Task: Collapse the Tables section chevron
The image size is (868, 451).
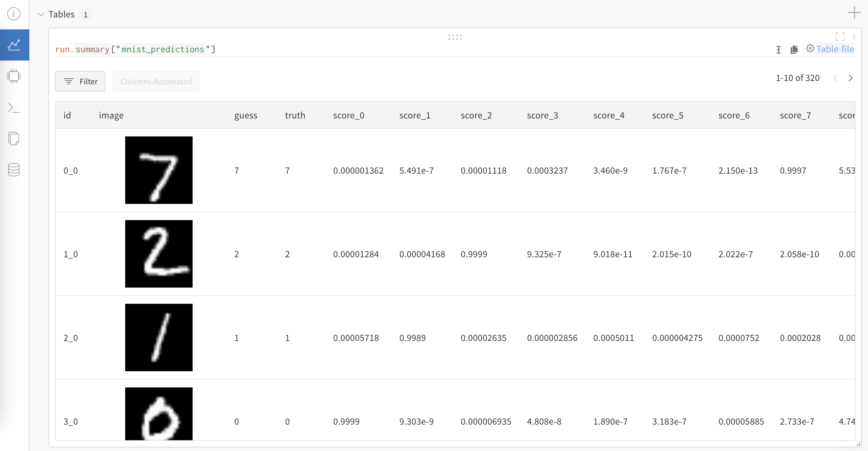Action: click(41, 14)
